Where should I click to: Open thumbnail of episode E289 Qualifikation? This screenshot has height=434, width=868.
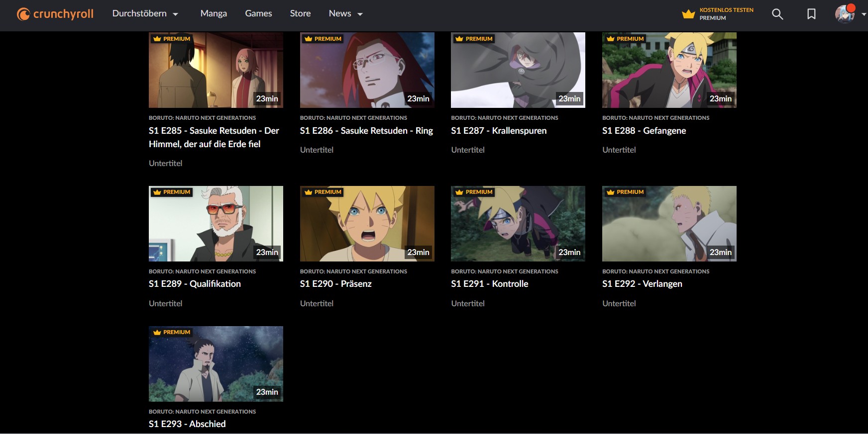[216, 224]
